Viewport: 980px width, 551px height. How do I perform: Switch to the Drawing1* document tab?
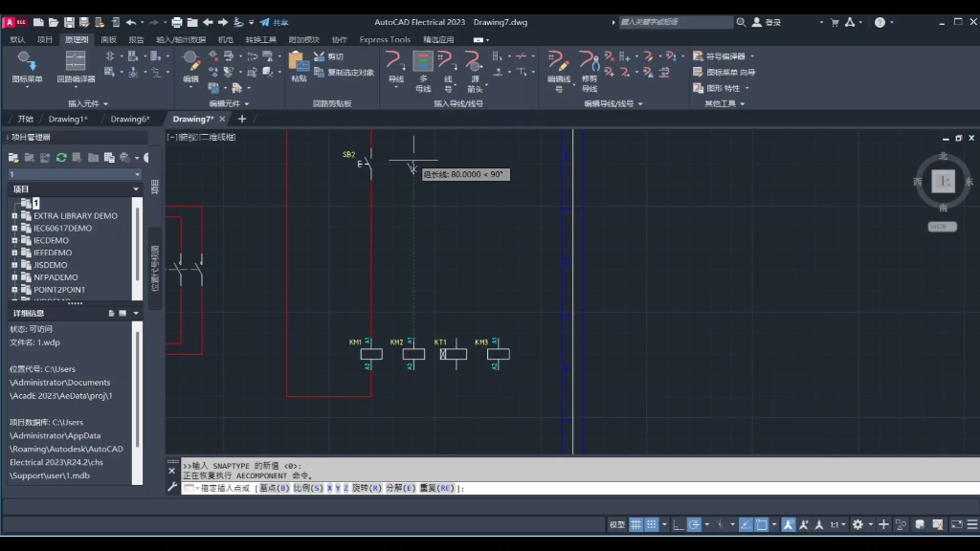(68, 119)
